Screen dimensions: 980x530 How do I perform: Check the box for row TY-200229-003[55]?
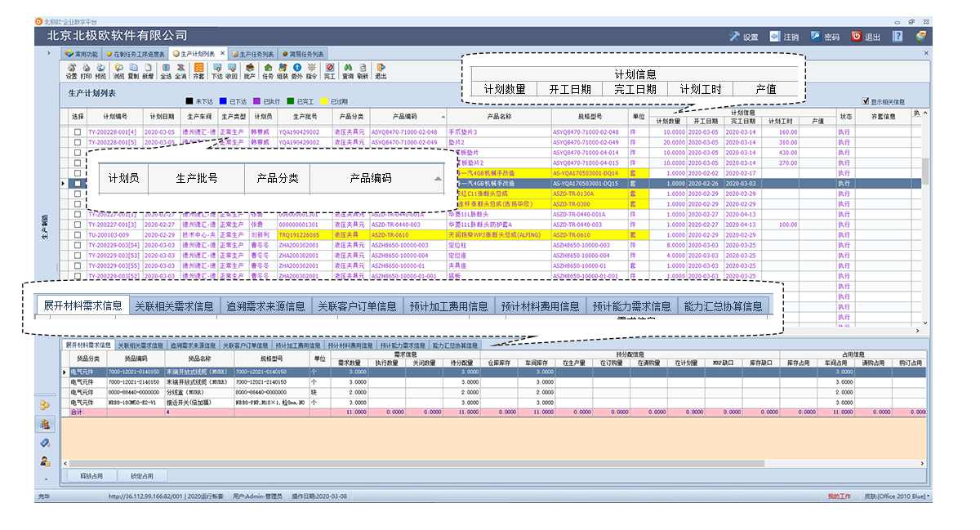pyautogui.click(x=78, y=266)
